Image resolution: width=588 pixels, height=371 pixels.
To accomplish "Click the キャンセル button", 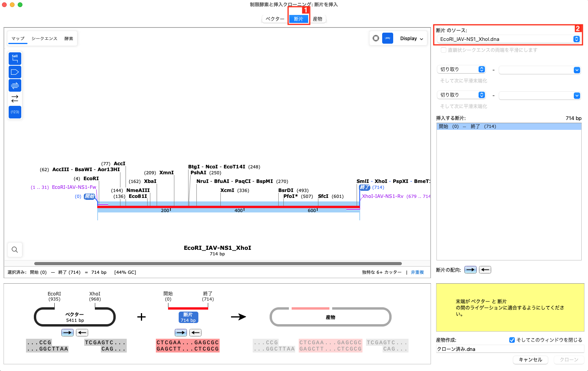I will [530, 360].
